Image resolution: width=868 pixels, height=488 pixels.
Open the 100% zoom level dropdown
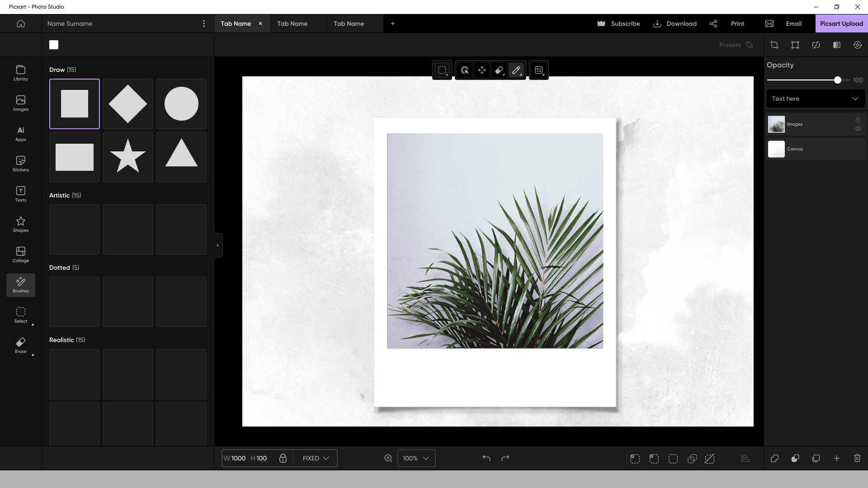pos(416,458)
